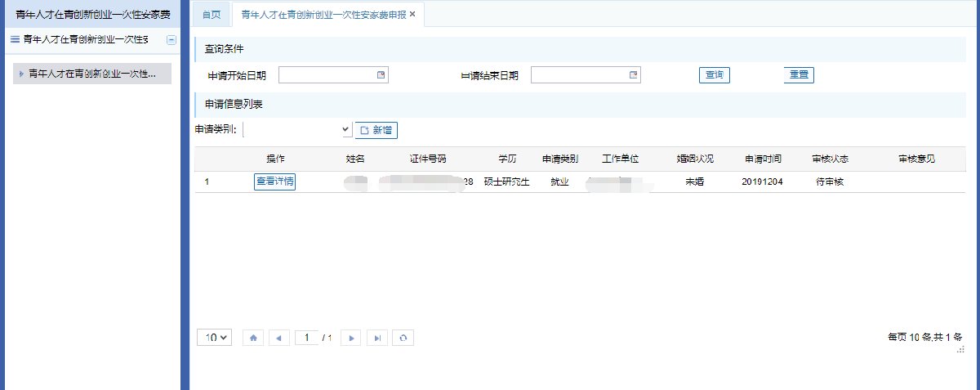Close the 青年人才在青创新创业一次性安家费申报 tab
Image resolution: width=980 pixels, height=390 pixels.
point(412,15)
